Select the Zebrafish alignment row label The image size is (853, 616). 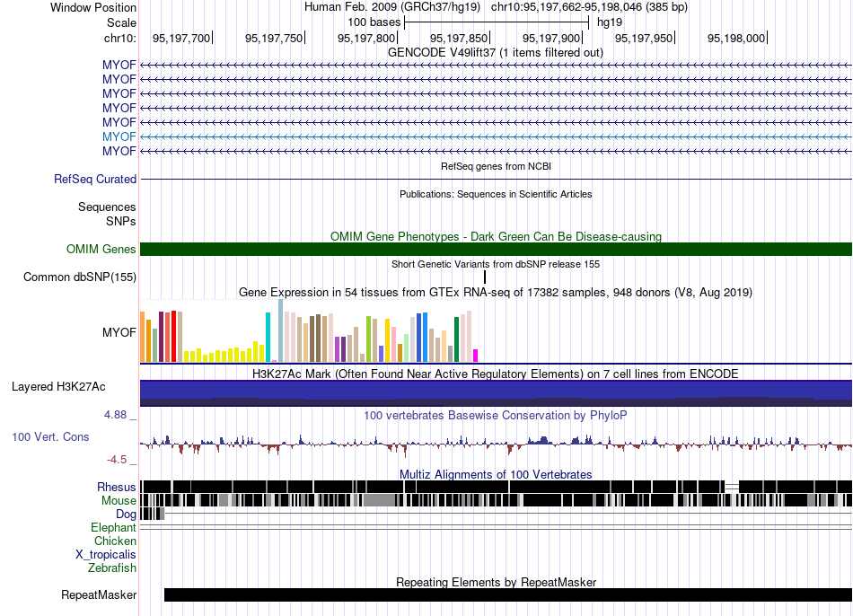click(112, 568)
